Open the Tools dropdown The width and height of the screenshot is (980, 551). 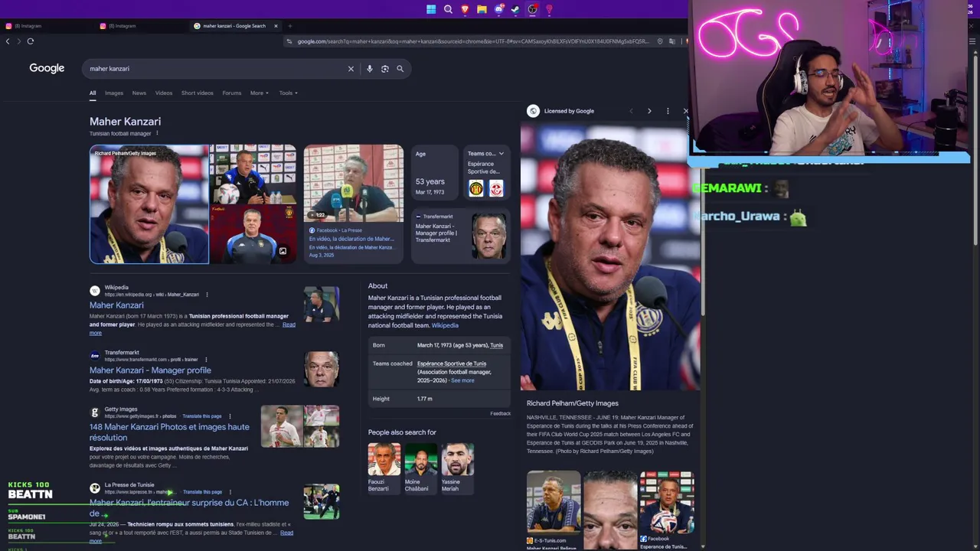[288, 93]
